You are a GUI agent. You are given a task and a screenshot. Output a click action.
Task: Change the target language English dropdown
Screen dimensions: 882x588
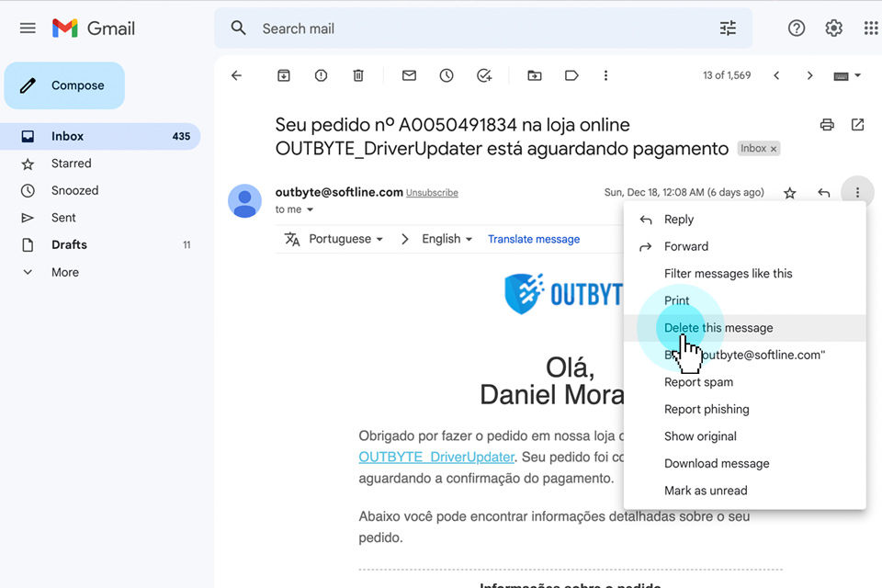447,239
